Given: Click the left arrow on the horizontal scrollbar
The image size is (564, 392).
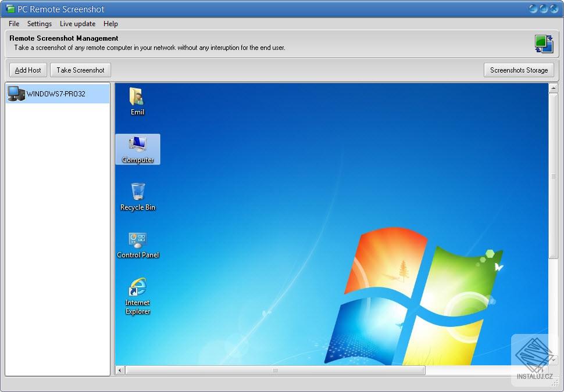Looking at the screenshot, I should coord(119,369).
